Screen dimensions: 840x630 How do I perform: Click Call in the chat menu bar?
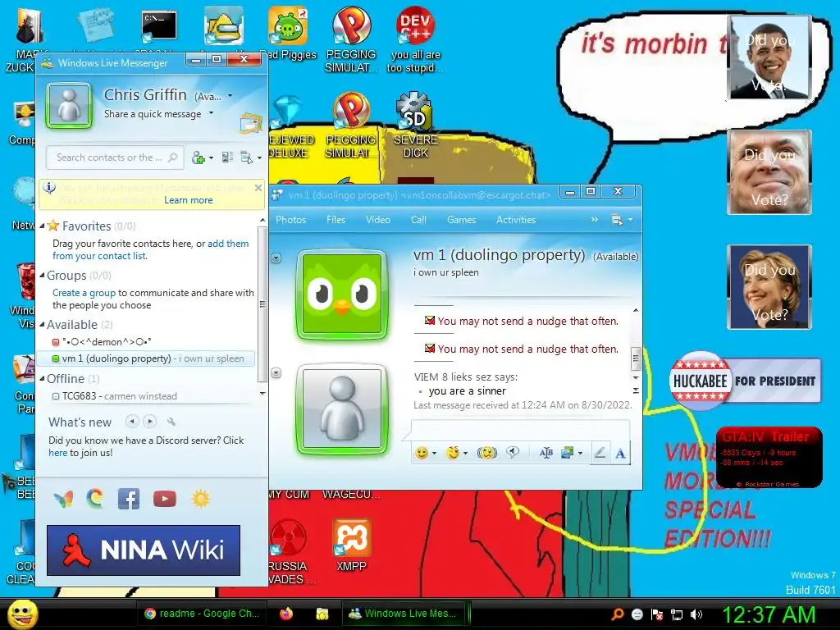click(418, 220)
